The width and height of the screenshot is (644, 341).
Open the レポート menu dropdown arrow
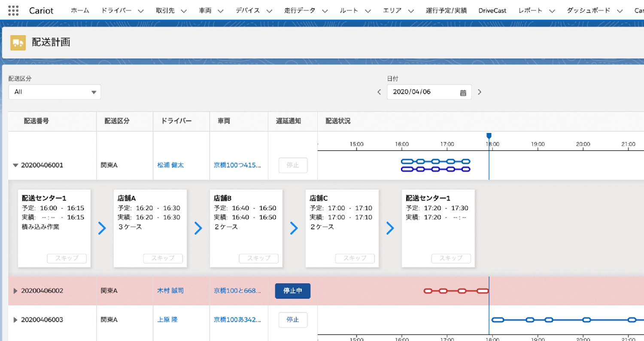552,11
